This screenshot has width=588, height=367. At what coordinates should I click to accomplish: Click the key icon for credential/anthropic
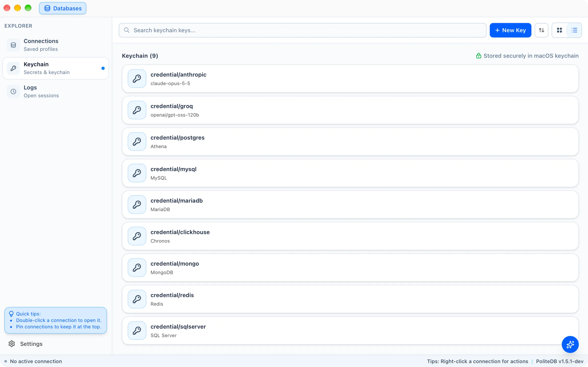click(137, 79)
